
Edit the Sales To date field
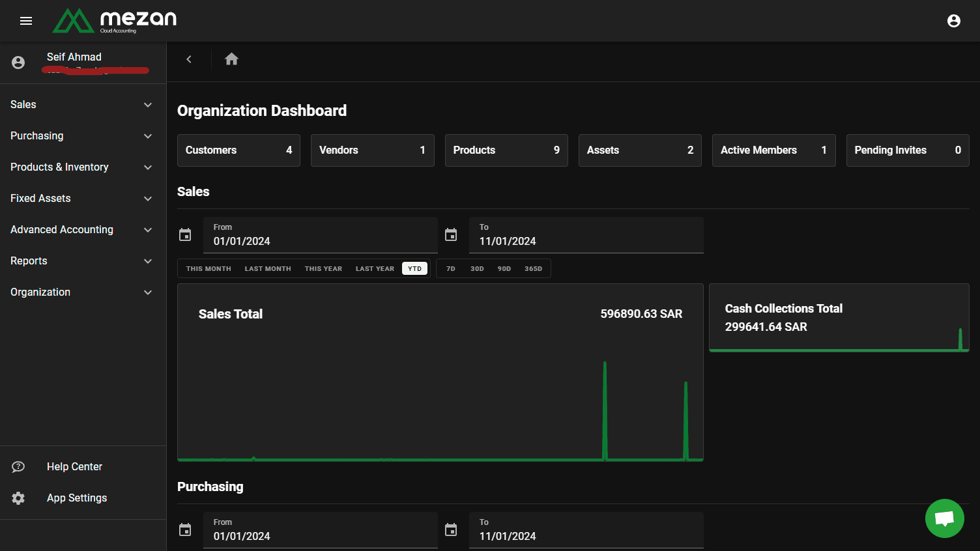click(x=586, y=235)
